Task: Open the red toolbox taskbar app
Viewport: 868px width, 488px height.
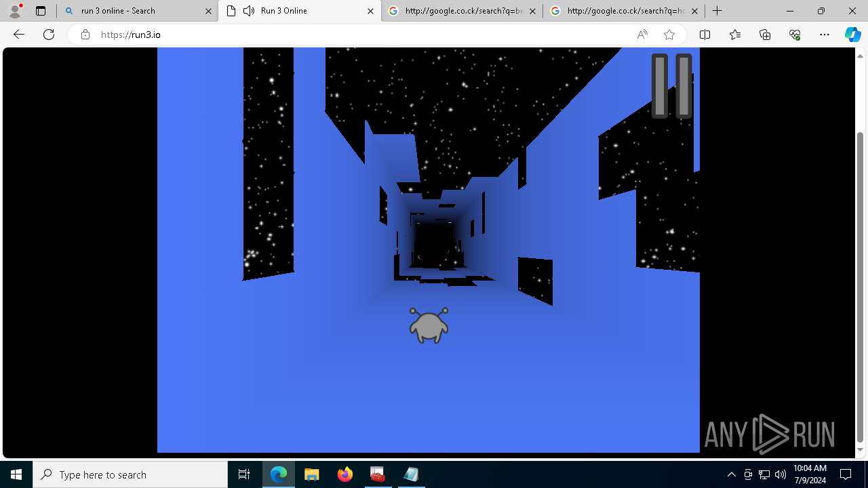Action: pyautogui.click(x=377, y=474)
